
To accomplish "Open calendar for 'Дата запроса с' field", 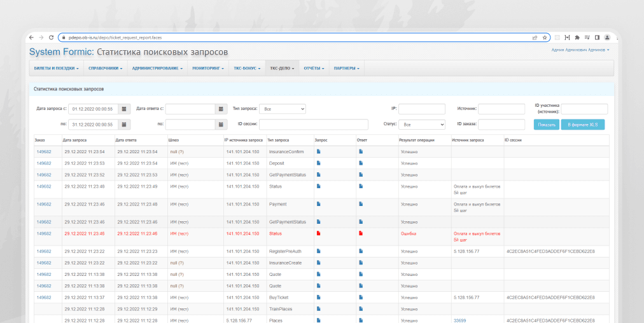I will (125, 109).
